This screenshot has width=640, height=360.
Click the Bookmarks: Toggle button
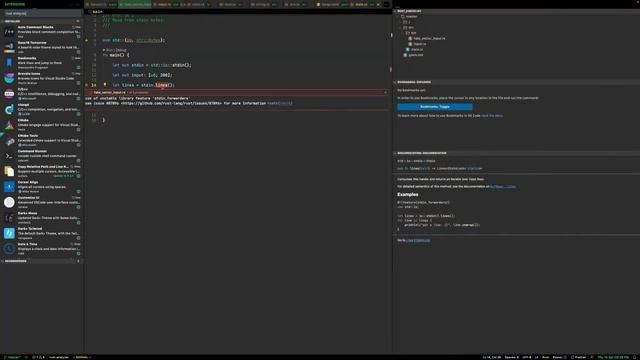pyautogui.click(x=435, y=107)
